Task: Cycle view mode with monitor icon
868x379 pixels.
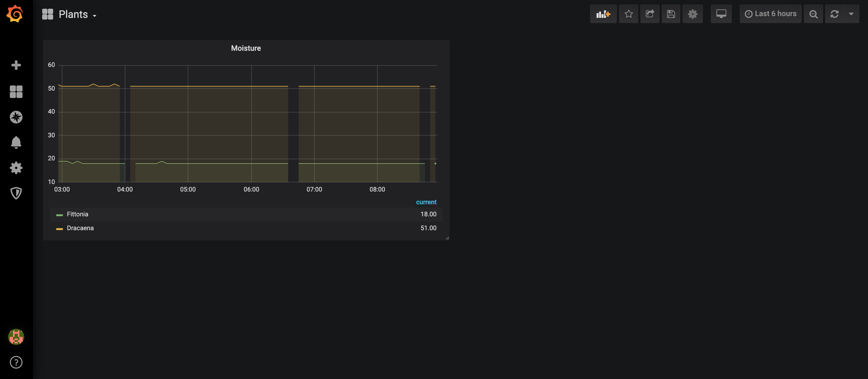Action: click(721, 14)
